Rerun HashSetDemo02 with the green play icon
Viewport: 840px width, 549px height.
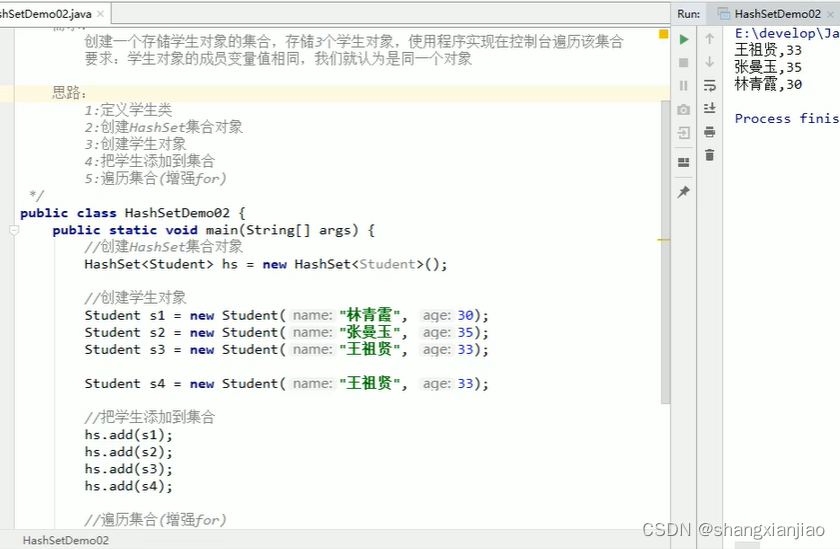(684, 40)
